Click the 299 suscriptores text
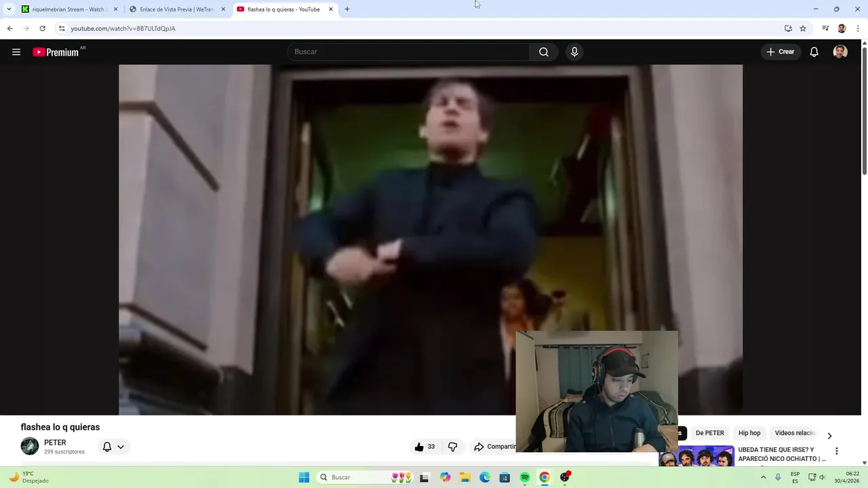The image size is (868, 488). [x=64, y=452]
